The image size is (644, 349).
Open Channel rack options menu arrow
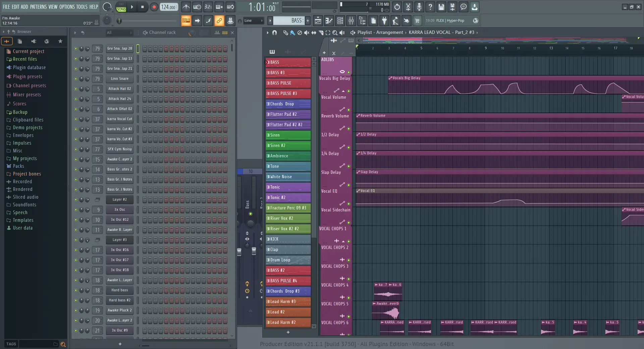tap(75, 33)
